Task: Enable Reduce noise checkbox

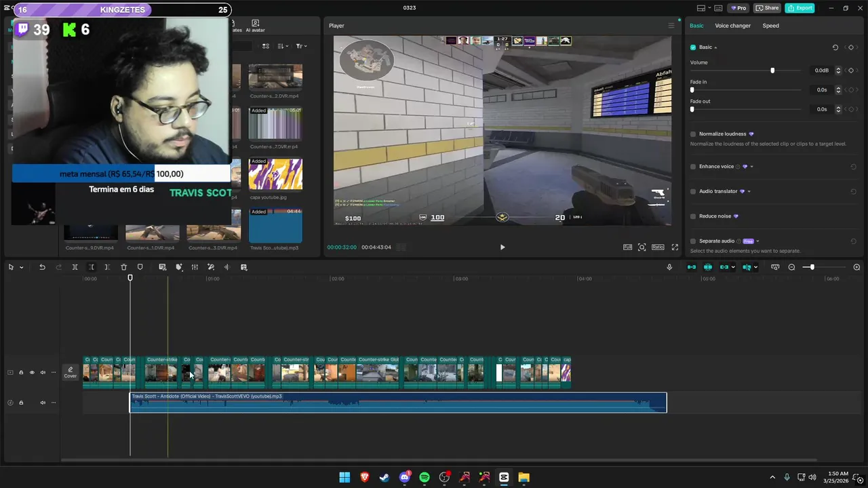Action: [x=693, y=216]
